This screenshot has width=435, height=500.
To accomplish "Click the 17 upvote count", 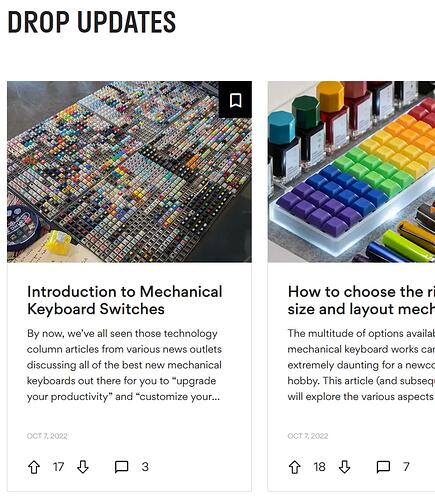I will (58, 467).
